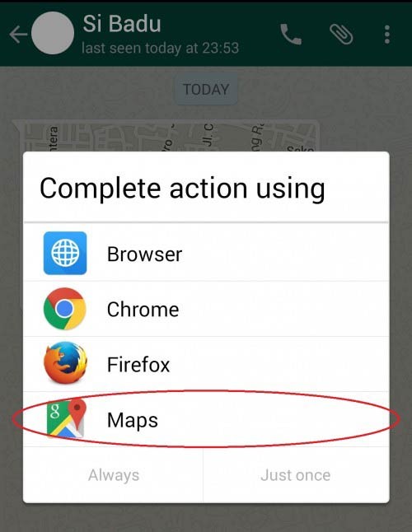The image size is (412, 532).
Task: Tap the shared map location thumbnail
Action: click(166, 136)
